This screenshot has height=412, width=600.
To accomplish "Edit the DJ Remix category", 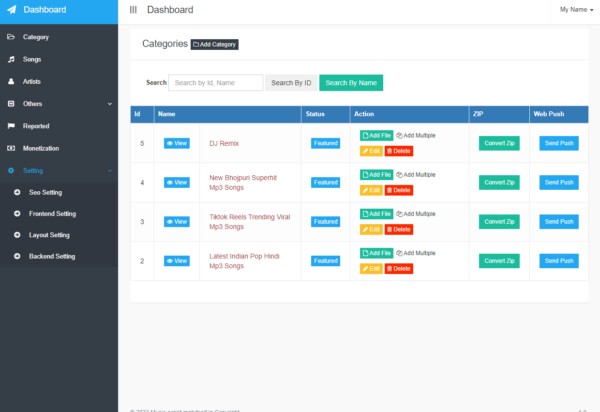I will click(x=371, y=151).
